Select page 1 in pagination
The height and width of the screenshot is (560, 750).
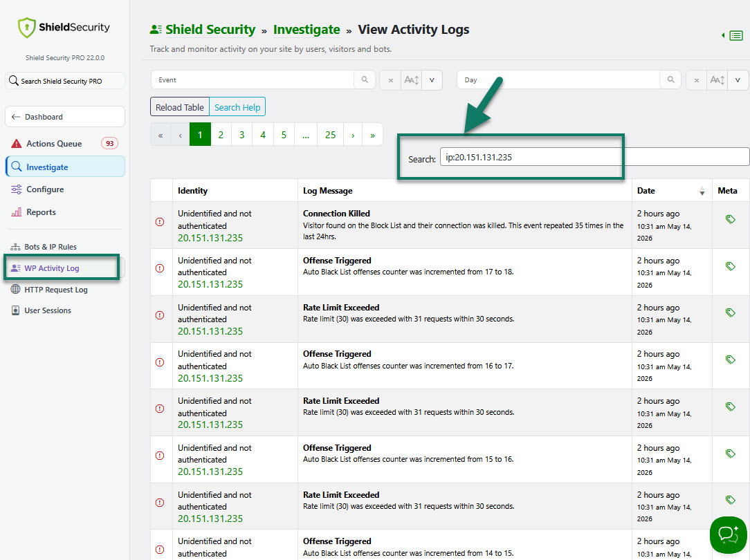200,136
